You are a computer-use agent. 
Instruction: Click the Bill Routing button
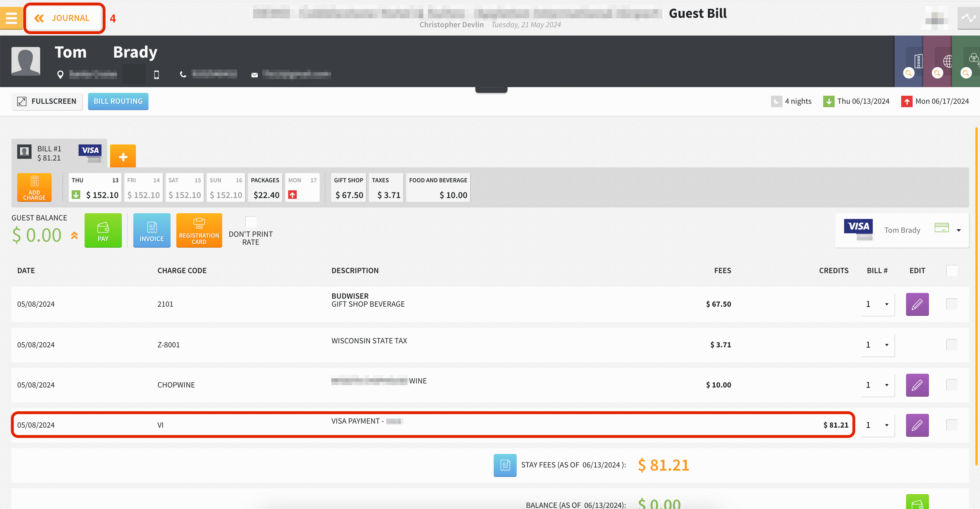pyautogui.click(x=118, y=101)
